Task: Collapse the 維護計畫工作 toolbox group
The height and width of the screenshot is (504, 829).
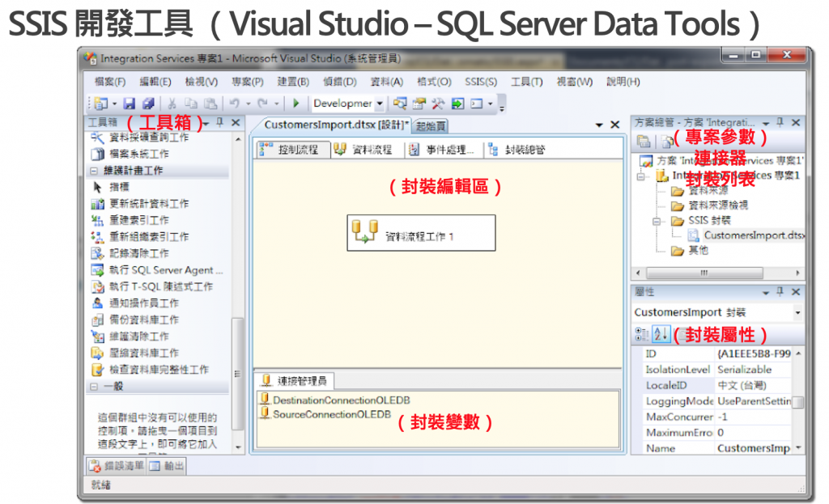Action: point(94,171)
